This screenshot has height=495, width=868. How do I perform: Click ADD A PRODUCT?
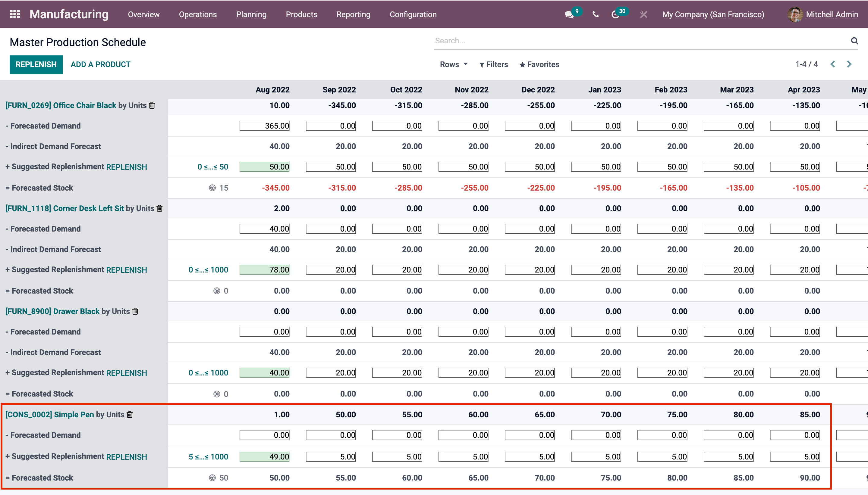100,65
